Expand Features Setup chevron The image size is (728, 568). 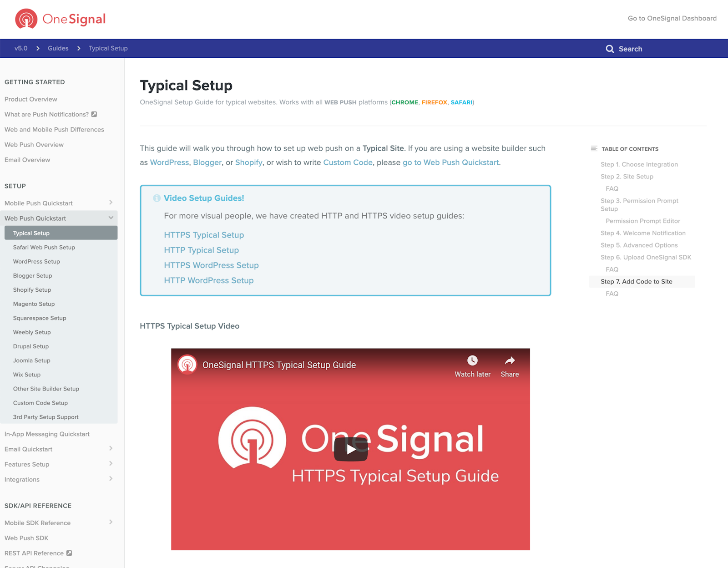(111, 464)
